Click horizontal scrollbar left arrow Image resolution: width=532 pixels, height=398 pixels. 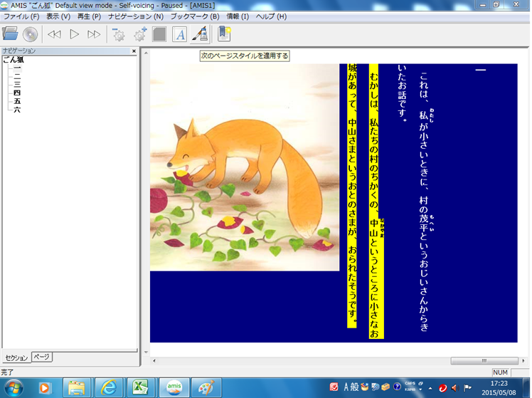click(x=154, y=361)
